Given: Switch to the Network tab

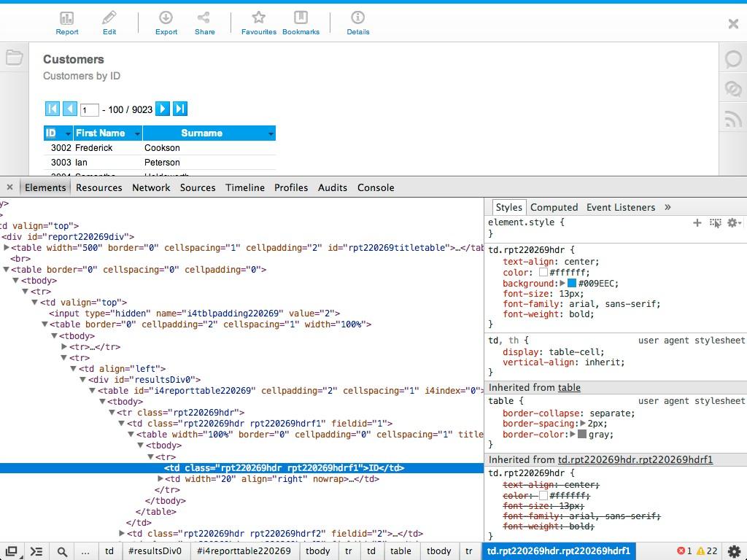Looking at the screenshot, I should [x=151, y=187].
